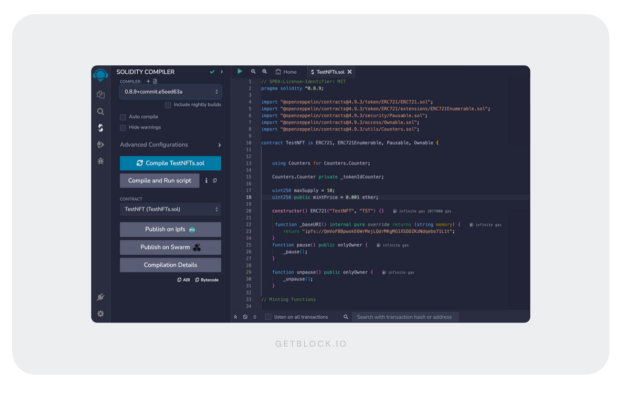Viewport: 633px width, 393px height.
Task: Click the Publish on Ipfs button
Action: pos(170,229)
